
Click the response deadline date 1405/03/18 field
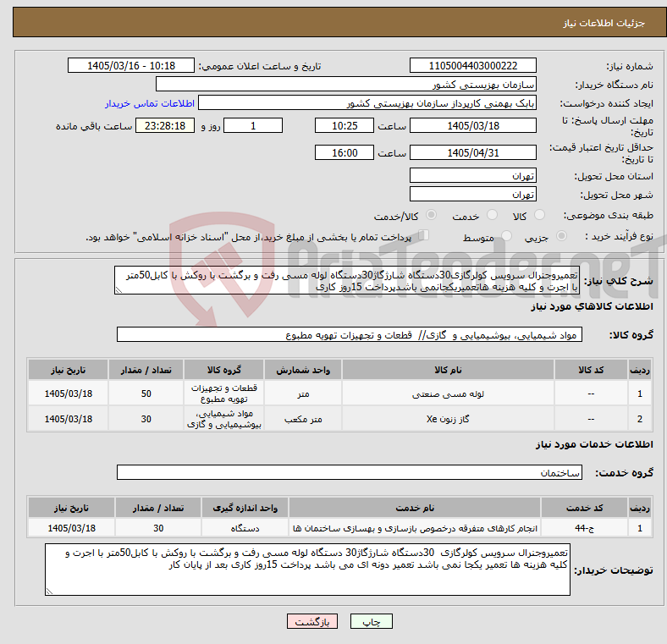coord(472,125)
